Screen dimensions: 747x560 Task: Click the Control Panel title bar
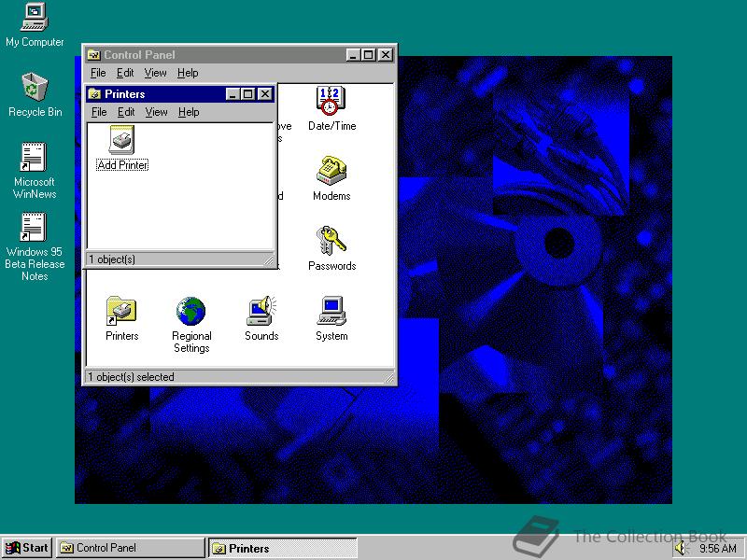coord(240,55)
